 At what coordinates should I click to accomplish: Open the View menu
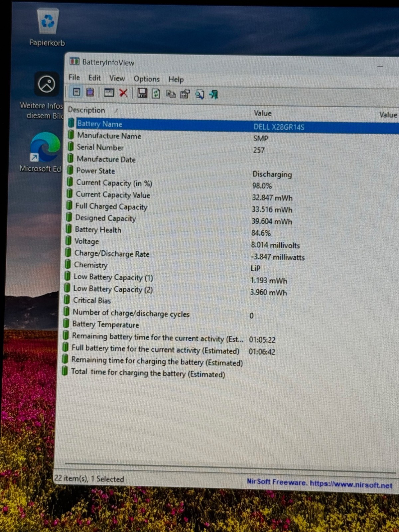[117, 78]
